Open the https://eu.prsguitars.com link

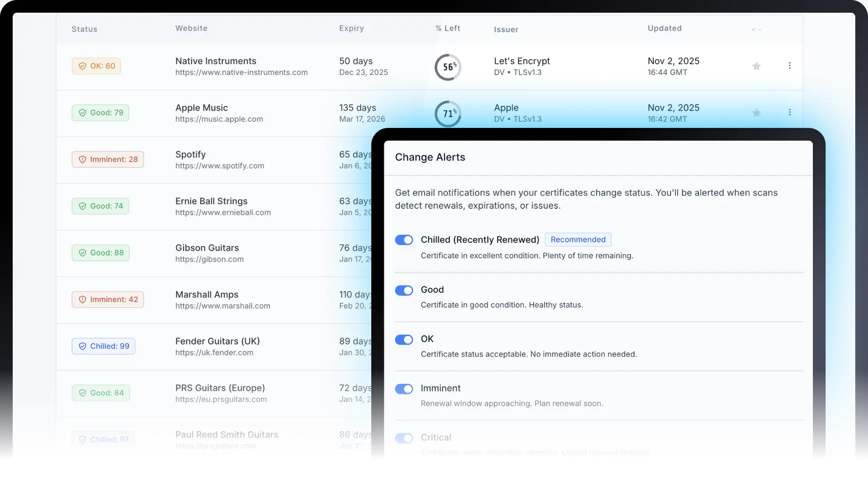[221, 399]
